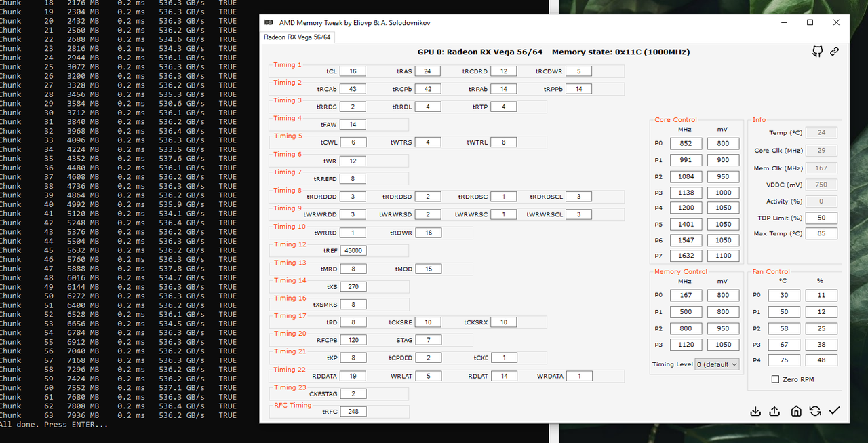Screen dimensions: 868x443
Task: Click the tFAW input box
Action: (353, 125)
